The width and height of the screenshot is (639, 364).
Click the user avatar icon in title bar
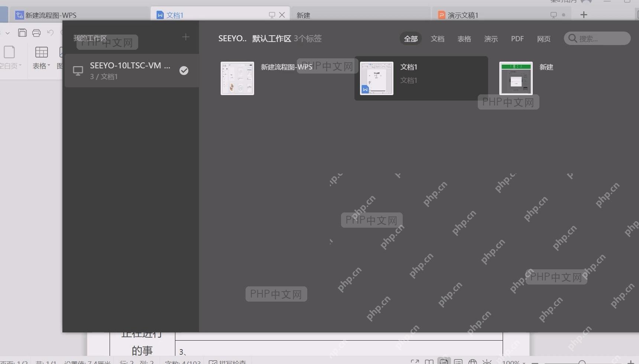click(586, 1)
